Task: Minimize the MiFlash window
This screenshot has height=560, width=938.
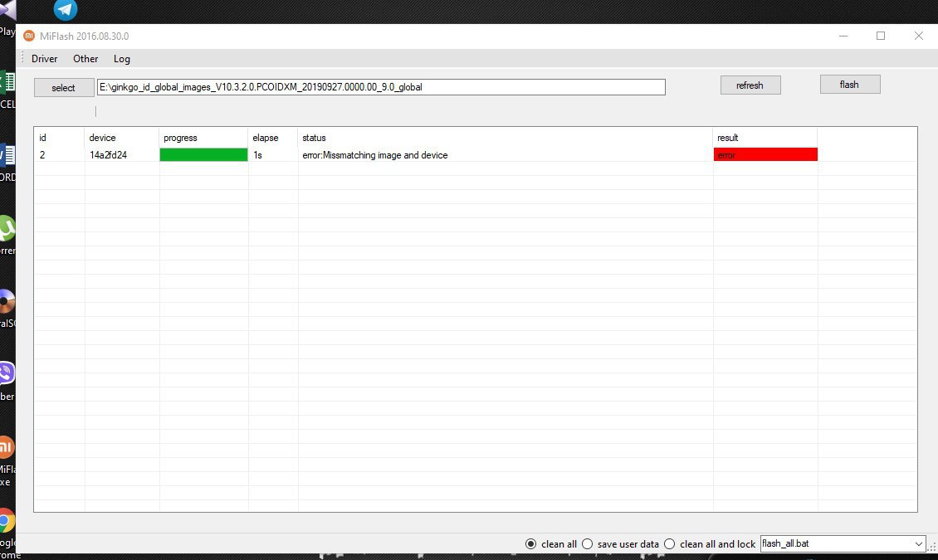Action: (x=843, y=36)
